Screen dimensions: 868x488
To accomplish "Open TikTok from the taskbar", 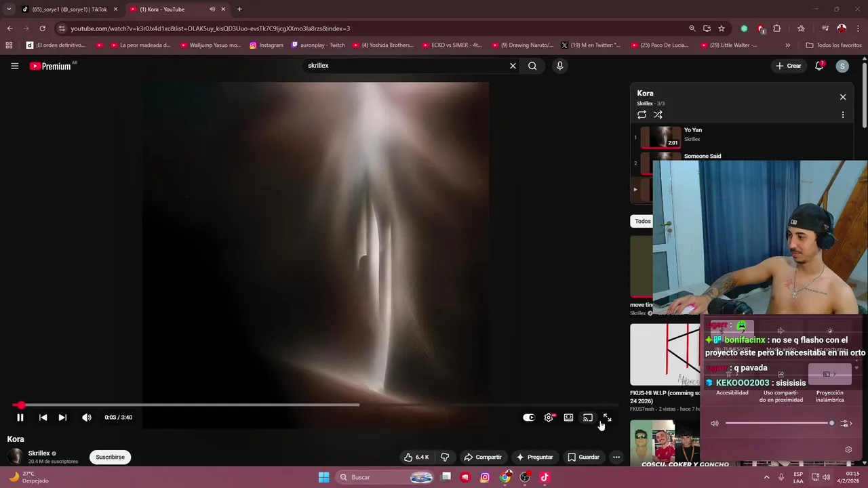I will pyautogui.click(x=545, y=477).
